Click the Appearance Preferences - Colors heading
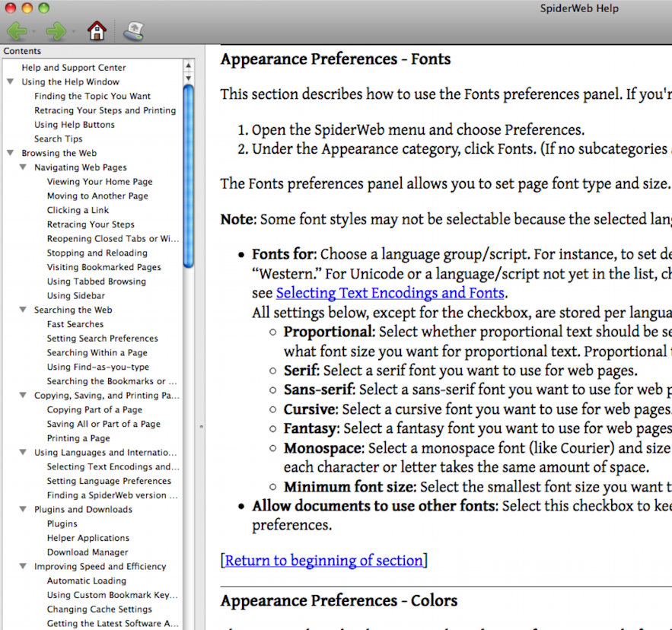This screenshot has width=672, height=630. tap(339, 600)
